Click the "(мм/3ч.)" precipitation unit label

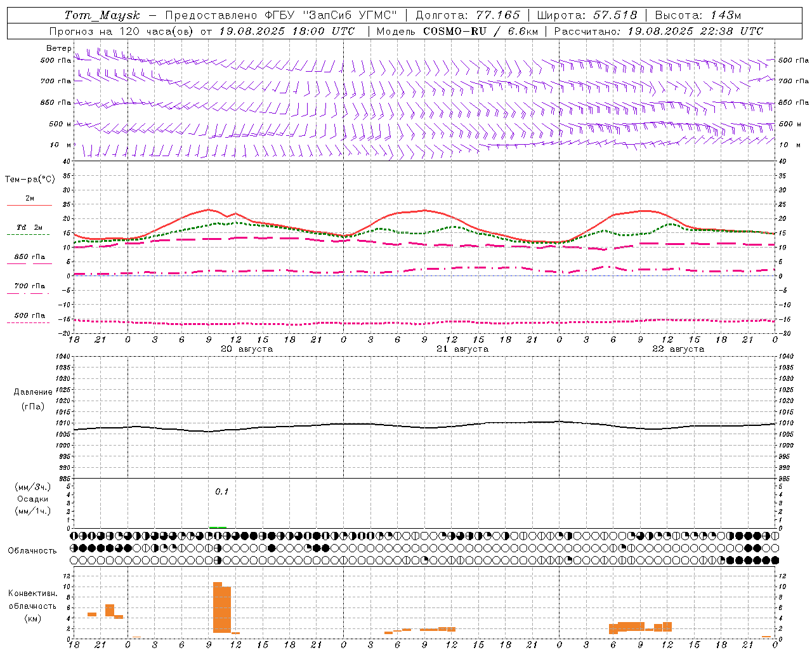[33, 487]
